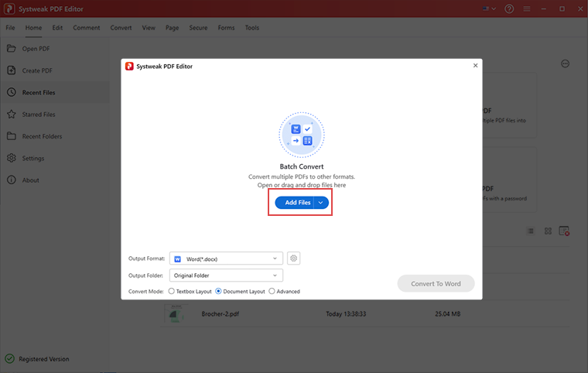588x373 pixels.
Task: Open the Page menu
Action: pos(172,28)
